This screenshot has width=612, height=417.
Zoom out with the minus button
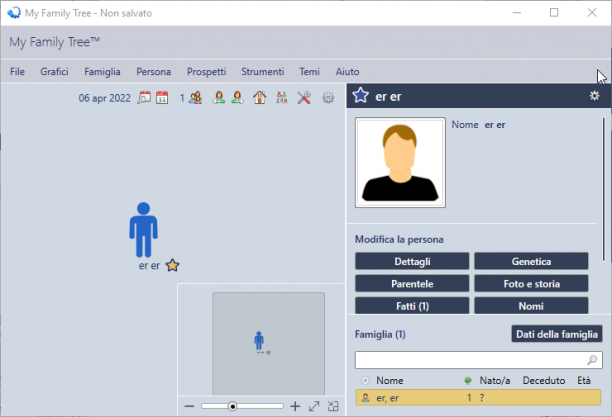[189, 406]
